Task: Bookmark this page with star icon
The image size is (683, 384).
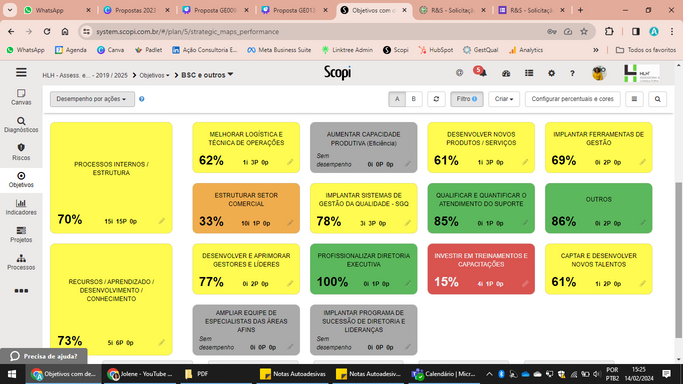Action: [x=584, y=32]
